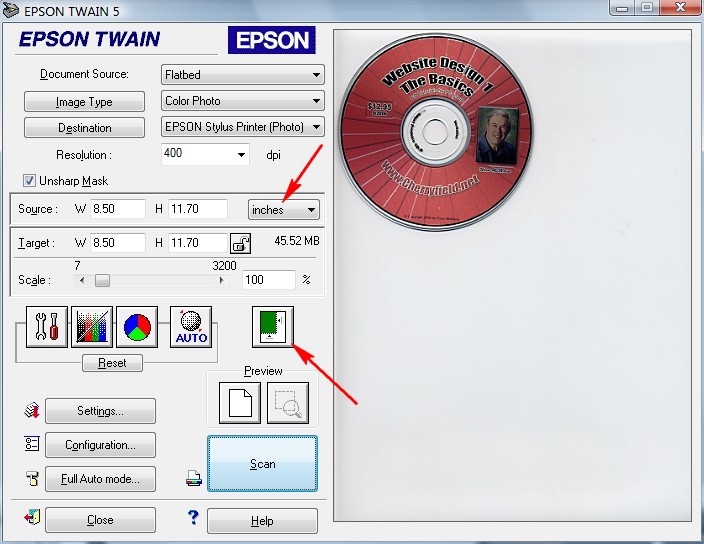This screenshot has height=544, width=704.
Task: Click the Scale slider right arrow
Action: [221, 281]
